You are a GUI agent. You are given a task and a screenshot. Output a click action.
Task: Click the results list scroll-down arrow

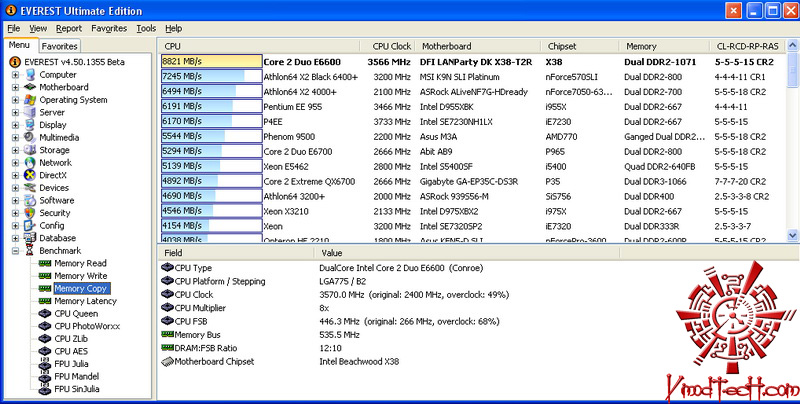pyautogui.click(x=792, y=235)
